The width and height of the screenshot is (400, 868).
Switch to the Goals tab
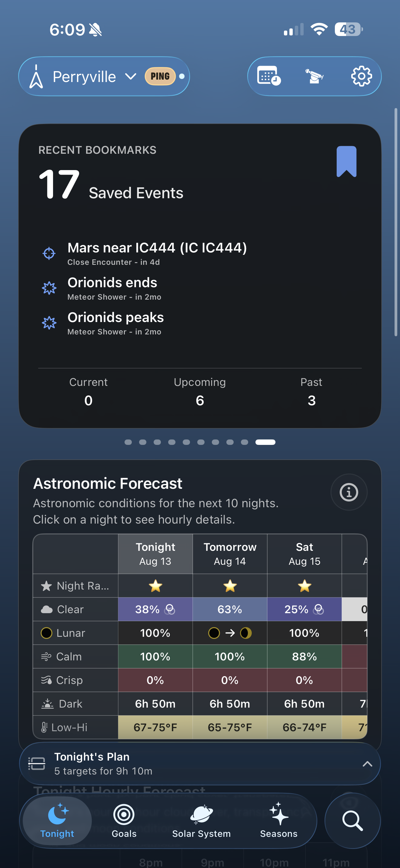tap(124, 821)
